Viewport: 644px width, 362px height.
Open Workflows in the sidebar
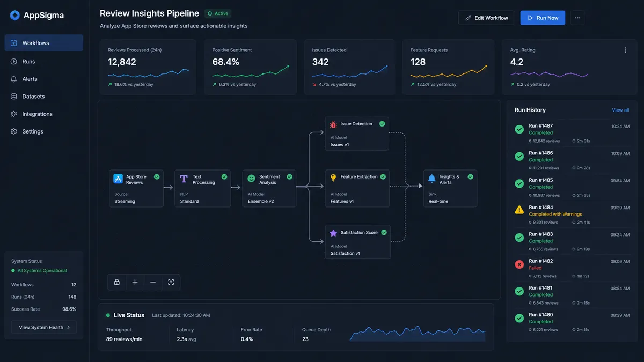pyautogui.click(x=44, y=43)
